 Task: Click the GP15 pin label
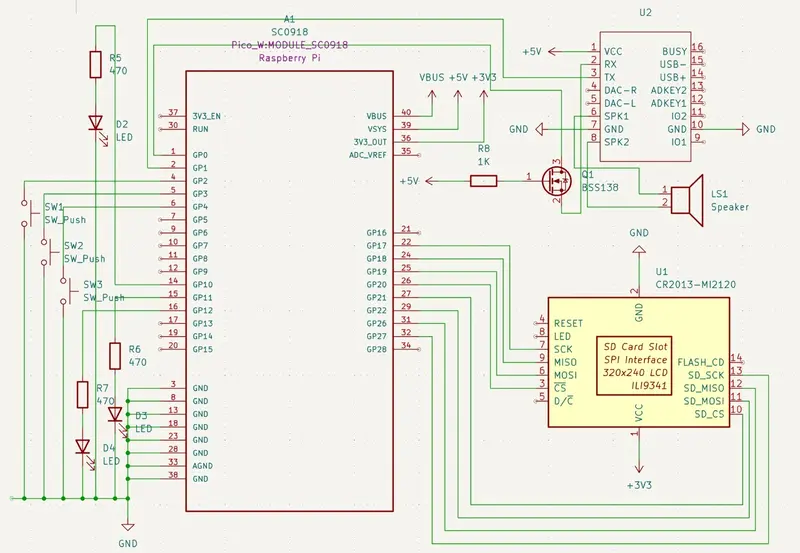point(203,349)
